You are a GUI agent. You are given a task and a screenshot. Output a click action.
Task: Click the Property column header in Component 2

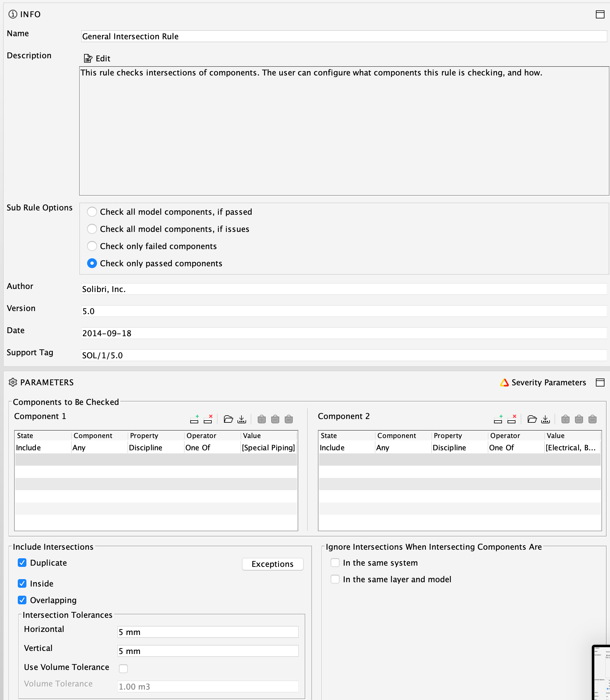[x=460, y=436]
